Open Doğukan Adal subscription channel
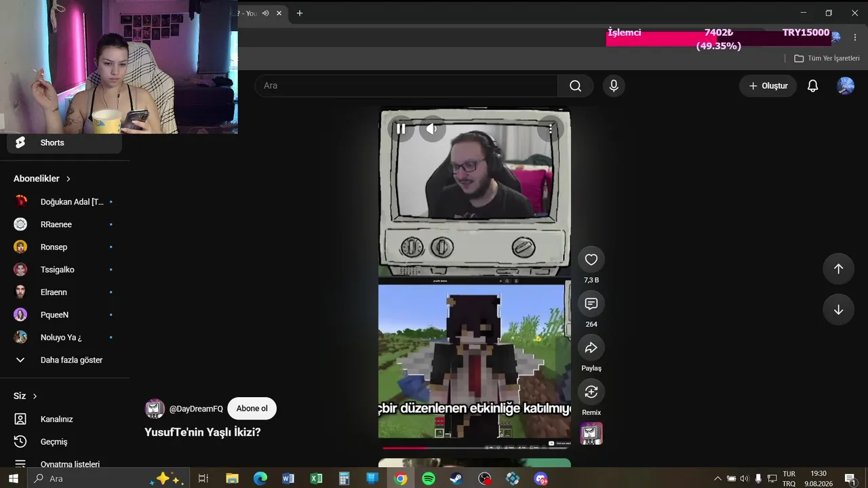The width and height of the screenshot is (868, 488). coord(64,202)
